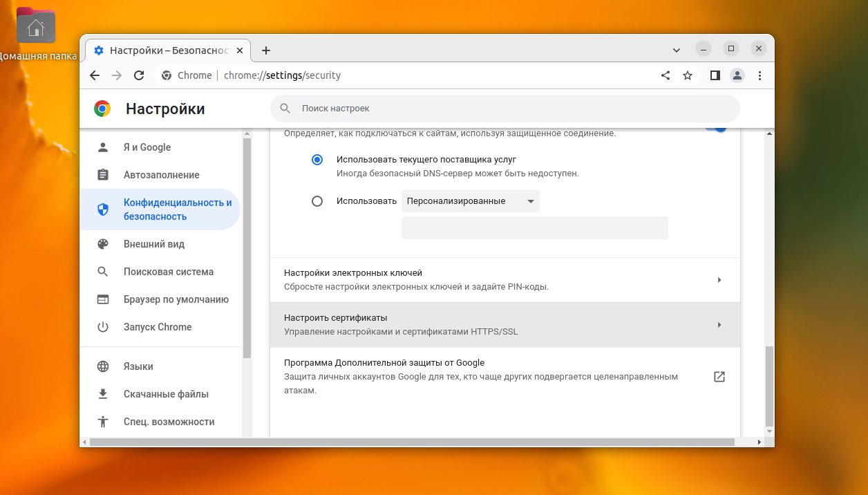The image size is (868, 495).
Task: Open the new tab plus button
Action: 266,50
